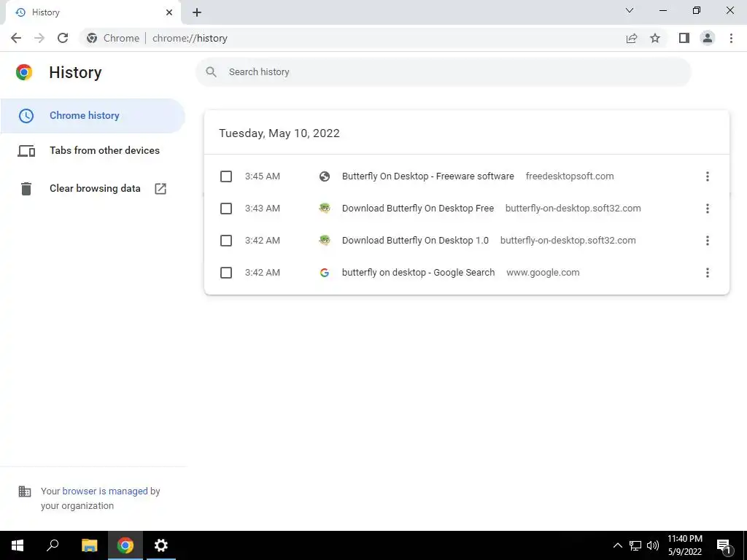
Task: Check the Google Search history entry
Action: pos(226,273)
